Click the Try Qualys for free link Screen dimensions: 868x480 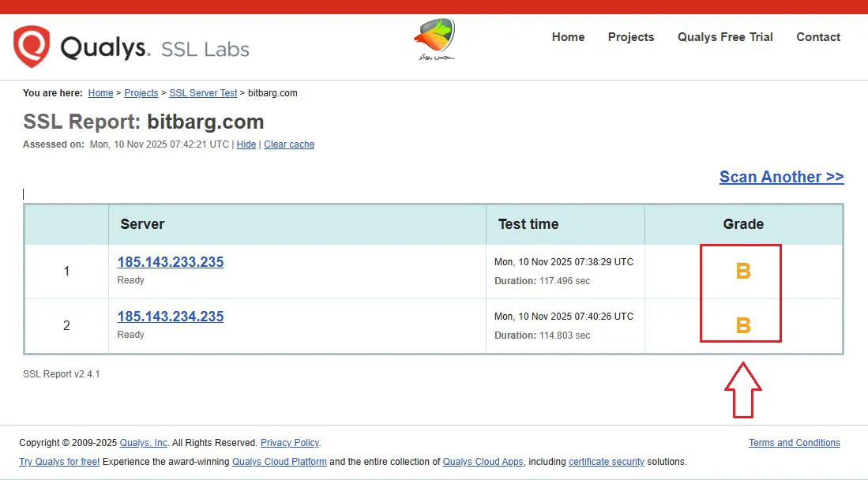coord(59,462)
